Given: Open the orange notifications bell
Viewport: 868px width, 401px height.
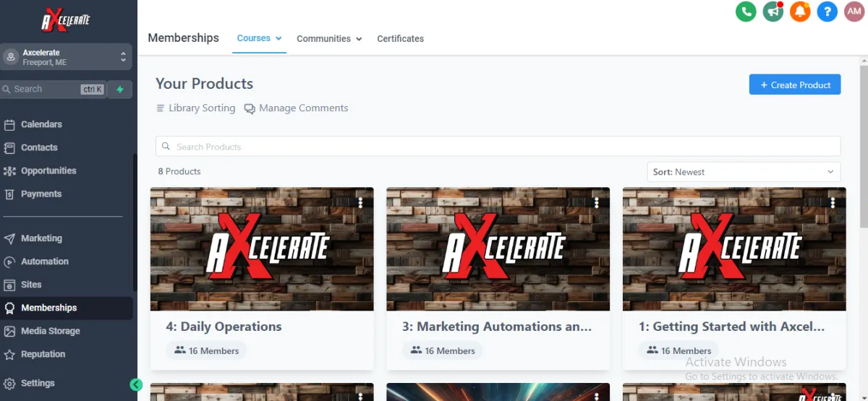Looking at the screenshot, I should pos(800,12).
